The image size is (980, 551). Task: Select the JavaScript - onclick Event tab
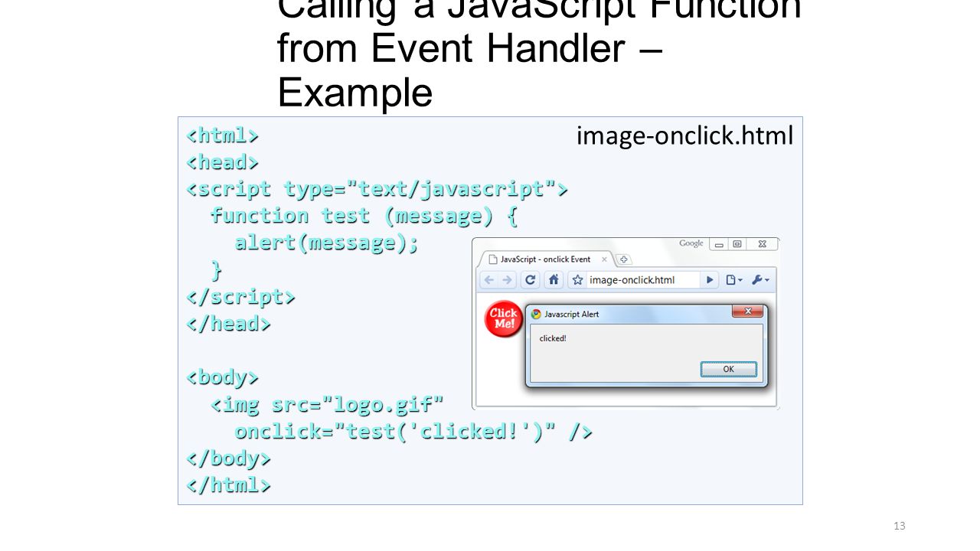tap(544, 259)
